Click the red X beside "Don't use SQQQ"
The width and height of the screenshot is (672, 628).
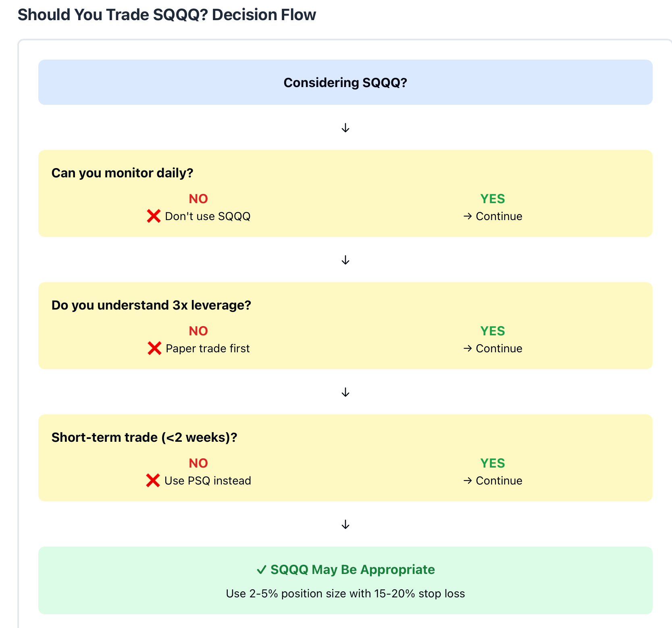point(154,216)
